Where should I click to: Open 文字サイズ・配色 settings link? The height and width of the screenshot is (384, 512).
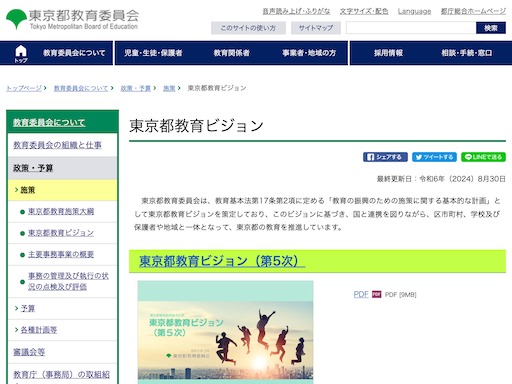[364, 11]
